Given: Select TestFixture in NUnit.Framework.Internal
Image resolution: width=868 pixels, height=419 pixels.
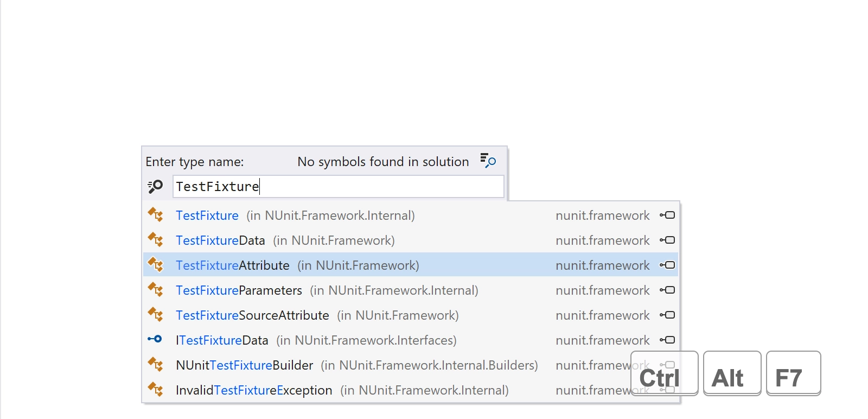Looking at the screenshot, I should [x=411, y=215].
